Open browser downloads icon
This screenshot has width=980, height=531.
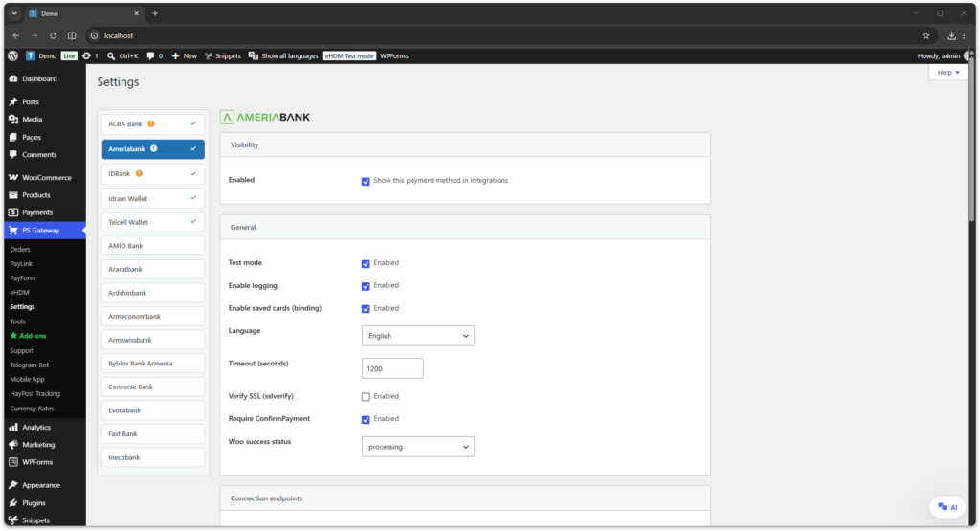pyautogui.click(x=951, y=35)
